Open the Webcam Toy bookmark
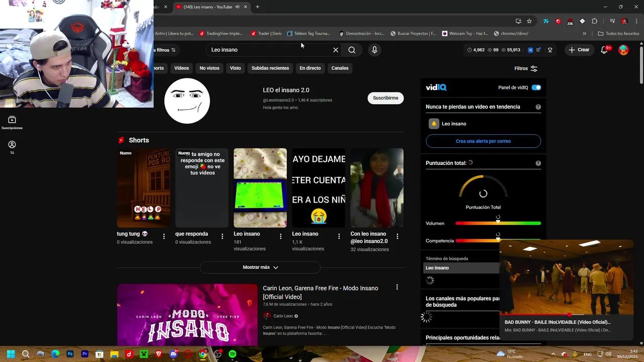Screen dimensions: 644x362 point(465,34)
